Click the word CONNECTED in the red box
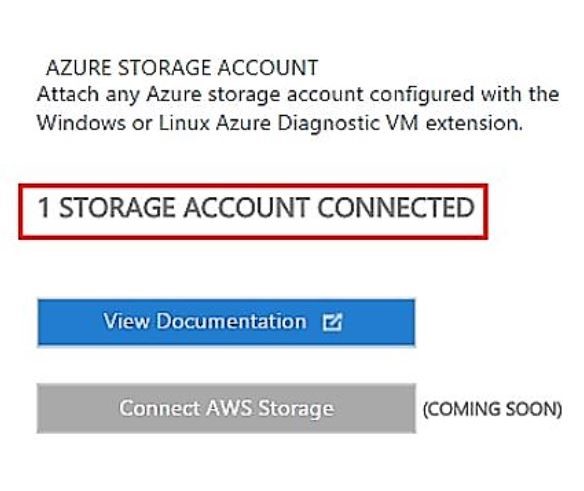The height and width of the screenshot is (491, 584). tap(396, 208)
